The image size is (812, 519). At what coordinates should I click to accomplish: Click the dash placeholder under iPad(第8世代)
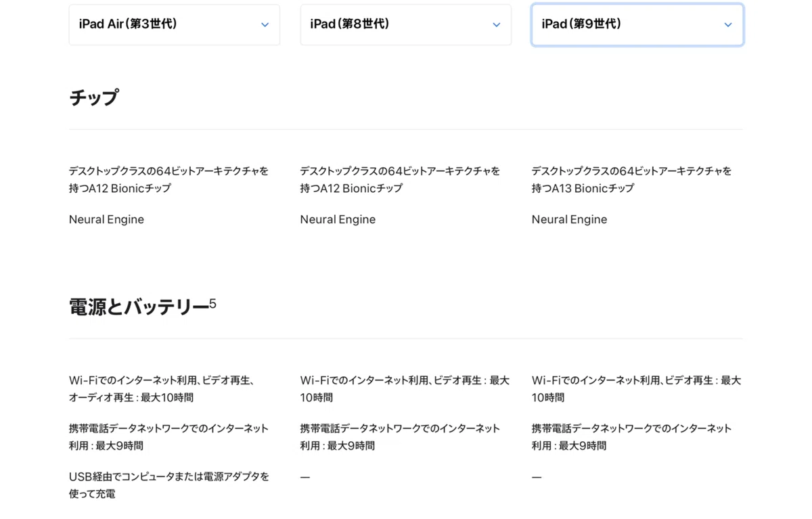pos(305,477)
